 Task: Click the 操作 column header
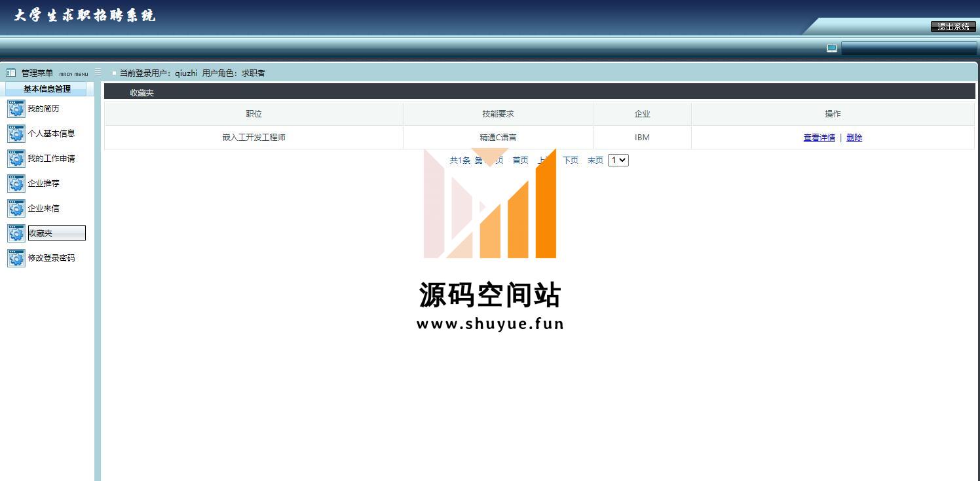(x=833, y=114)
